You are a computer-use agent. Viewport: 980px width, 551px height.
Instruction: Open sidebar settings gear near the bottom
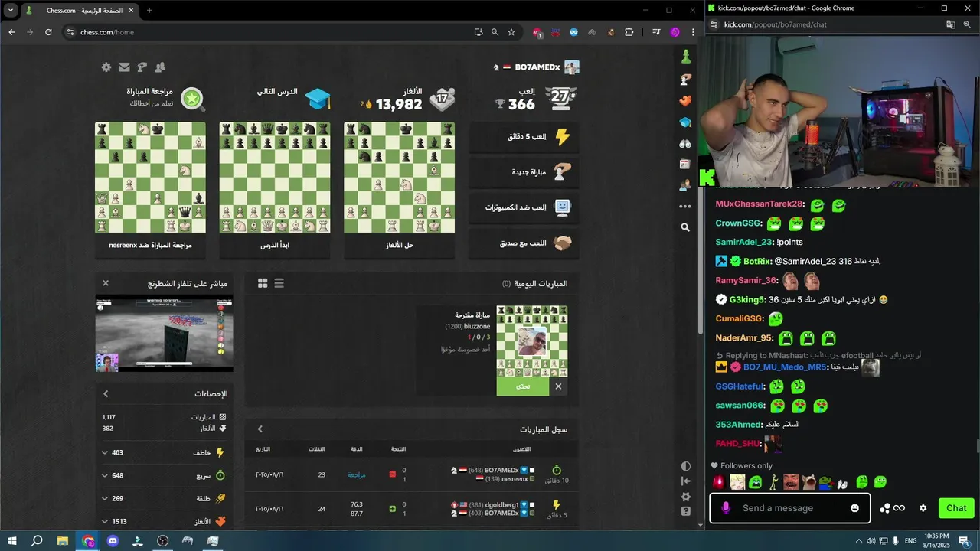(x=685, y=496)
